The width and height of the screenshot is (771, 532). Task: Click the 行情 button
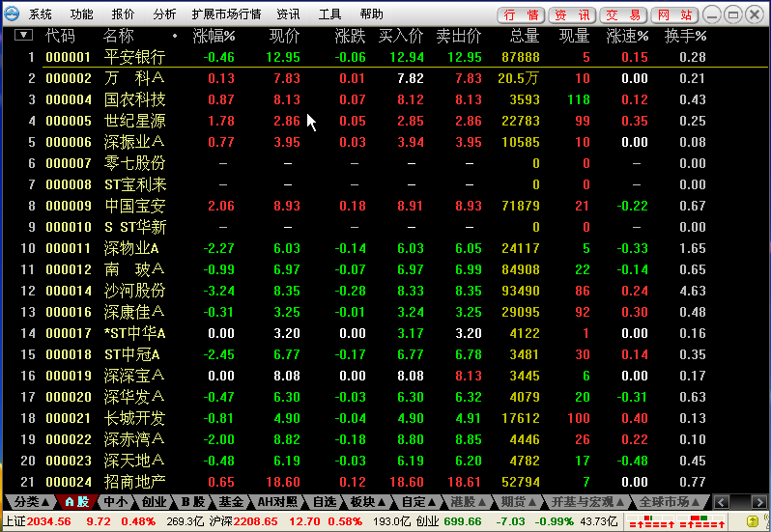click(x=521, y=14)
